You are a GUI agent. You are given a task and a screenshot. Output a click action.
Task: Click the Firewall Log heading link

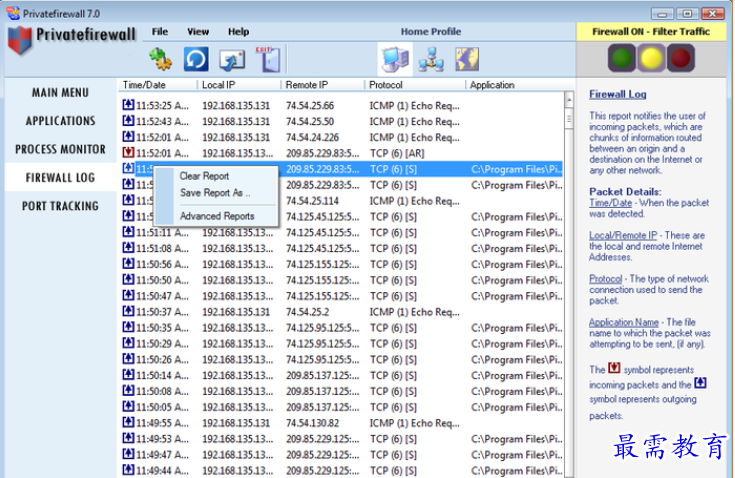point(617,94)
